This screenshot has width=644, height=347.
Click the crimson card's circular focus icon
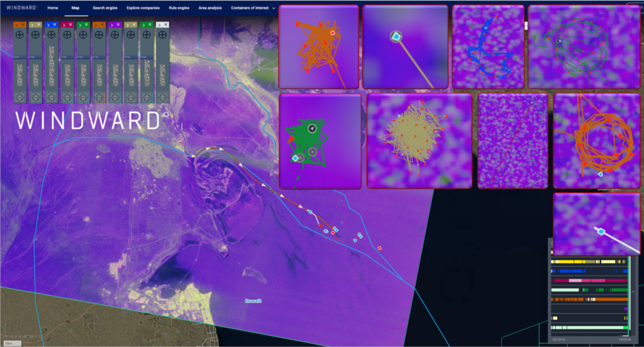tap(67, 35)
